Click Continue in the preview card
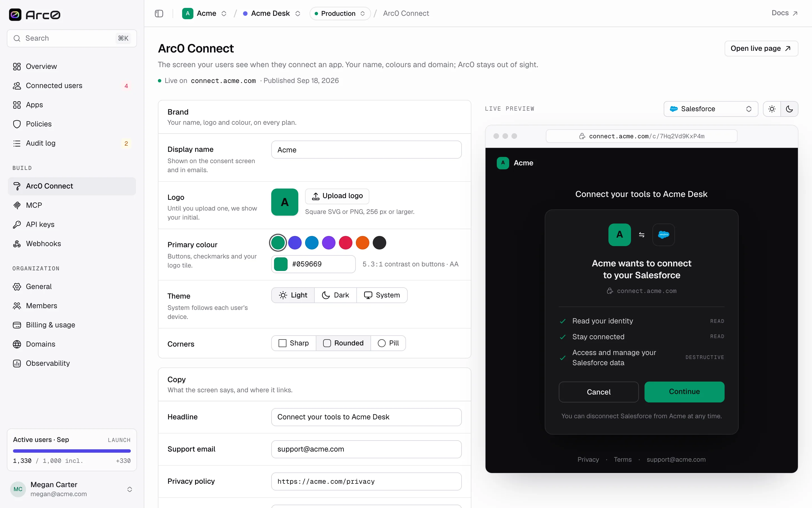The height and width of the screenshot is (508, 812). click(684, 392)
